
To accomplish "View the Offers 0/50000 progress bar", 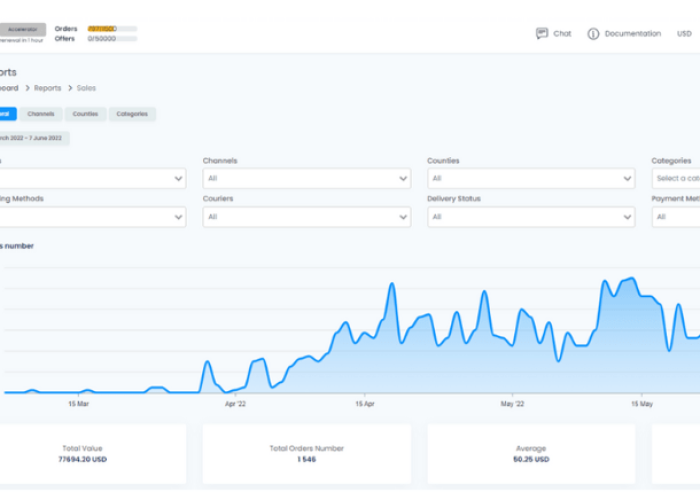I will (x=112, y=38).
